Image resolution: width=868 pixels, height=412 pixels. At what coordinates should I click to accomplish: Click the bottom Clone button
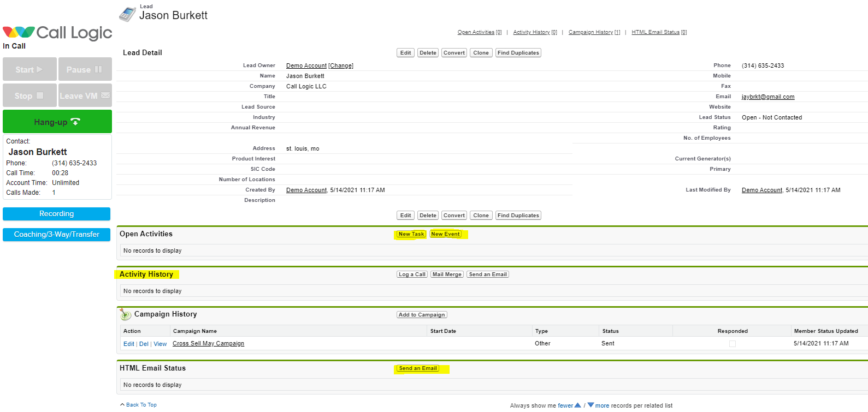[481, 216]
